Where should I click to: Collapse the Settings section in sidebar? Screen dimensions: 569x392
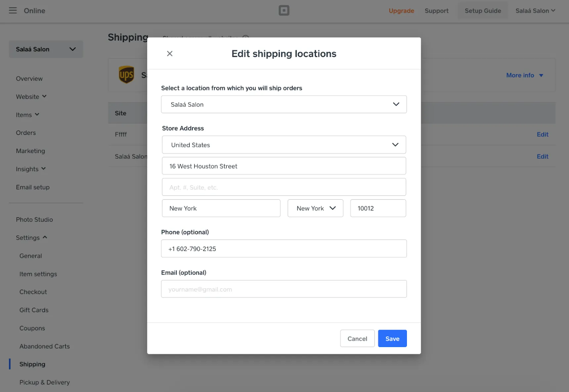click(31, 237)
